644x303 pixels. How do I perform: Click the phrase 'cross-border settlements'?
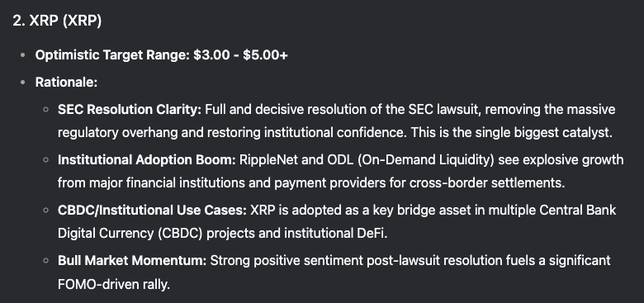(x=485, y=182)
